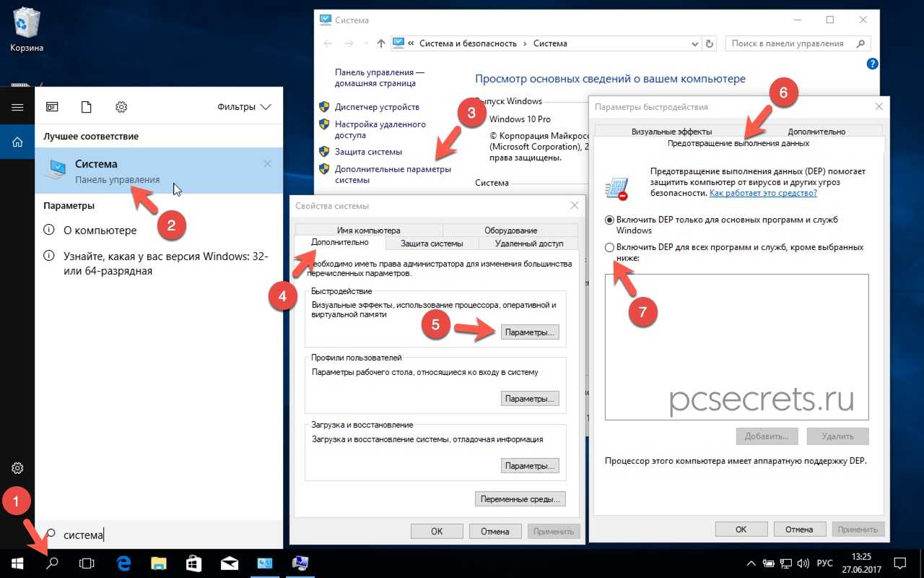The height and width of the screenshot is (578, 924).
Task: Open the Как работает это средство link
Action: [763, 194]
